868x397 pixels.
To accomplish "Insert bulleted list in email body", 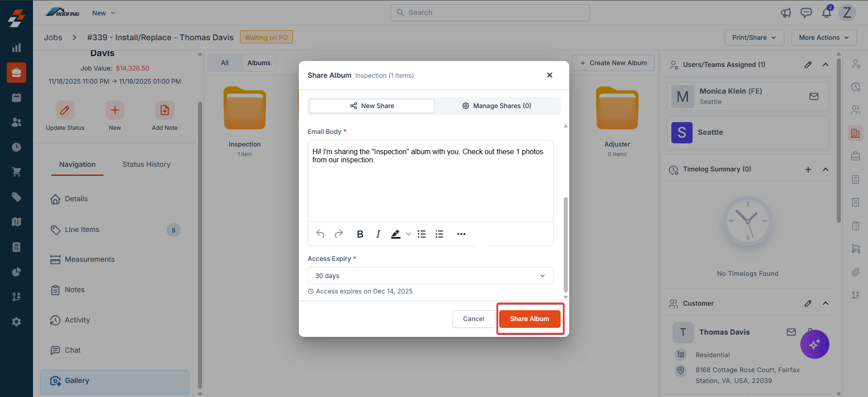I will pyautogui.click(x=421, y=234).
